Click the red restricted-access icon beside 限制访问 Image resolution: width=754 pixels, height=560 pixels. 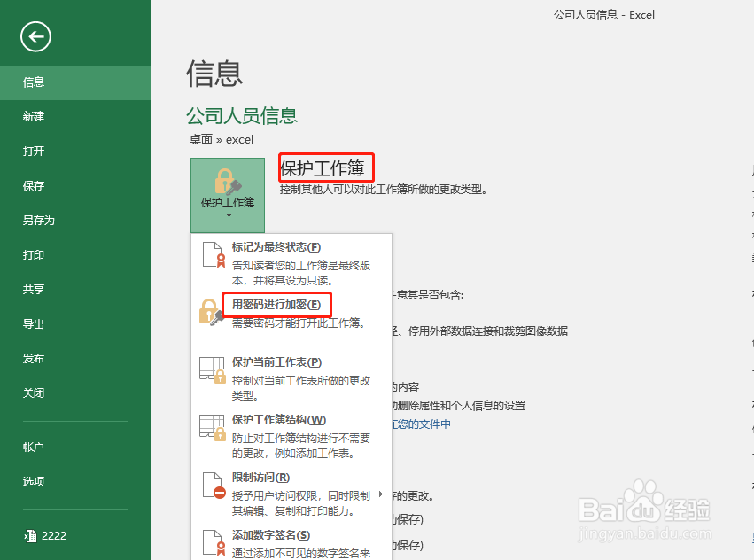pyautogui.click(x=214, y=486)
